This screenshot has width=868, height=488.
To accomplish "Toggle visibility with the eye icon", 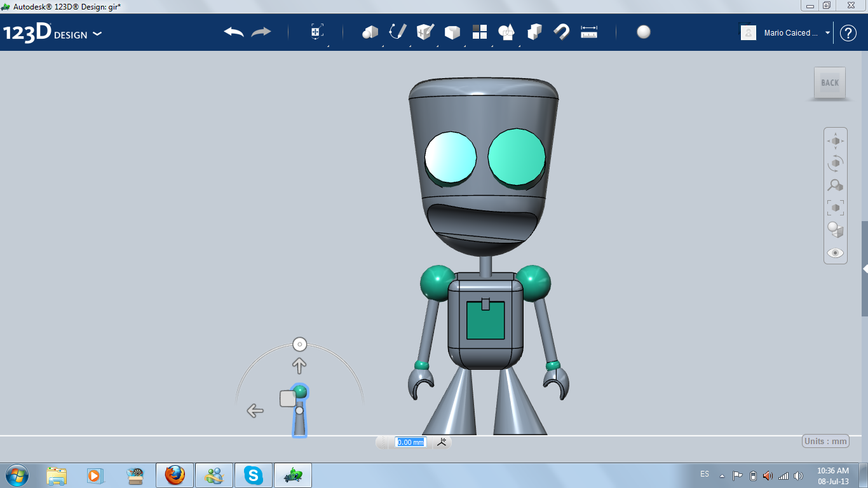I will [836, 253].
